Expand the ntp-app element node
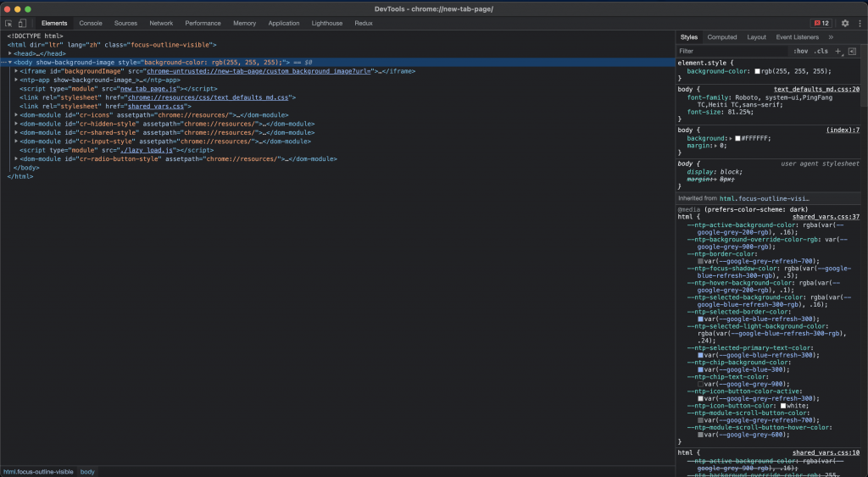The image size is (868, 477). [x=16, y=80]
